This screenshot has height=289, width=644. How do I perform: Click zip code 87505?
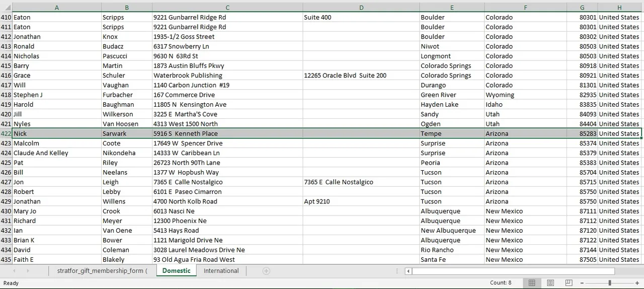point(582,259)
